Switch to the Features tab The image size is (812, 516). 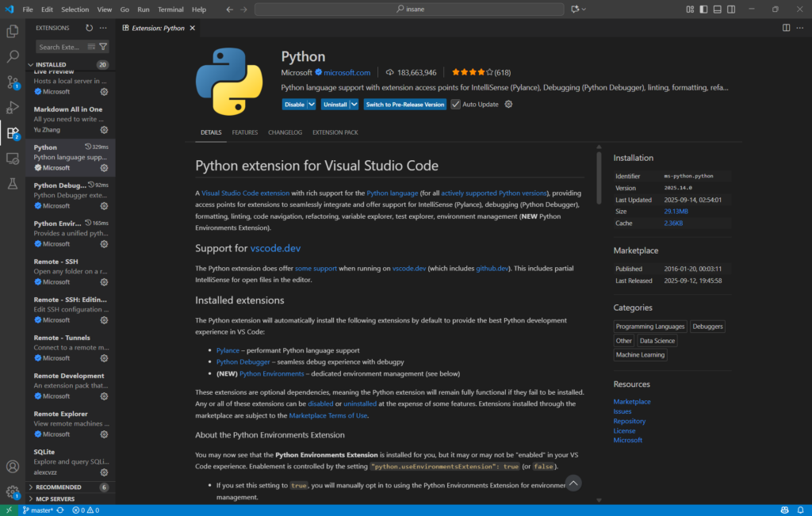point(245,132)
